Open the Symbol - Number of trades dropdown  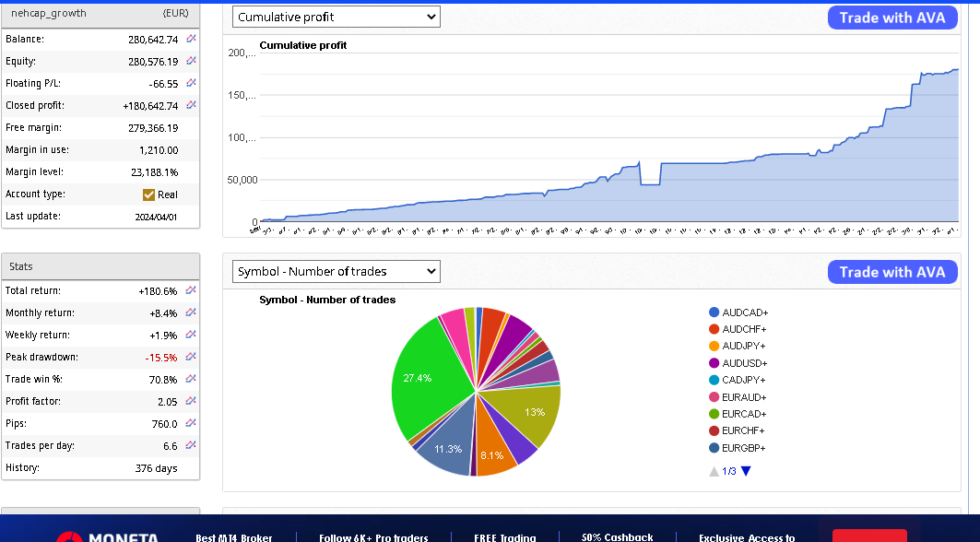[x=336, y=271]
